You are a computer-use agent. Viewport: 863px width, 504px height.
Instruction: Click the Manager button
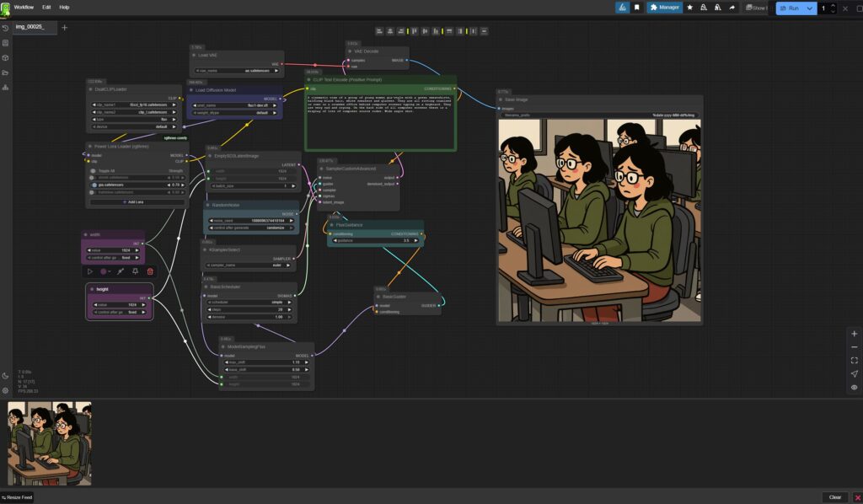664,8
